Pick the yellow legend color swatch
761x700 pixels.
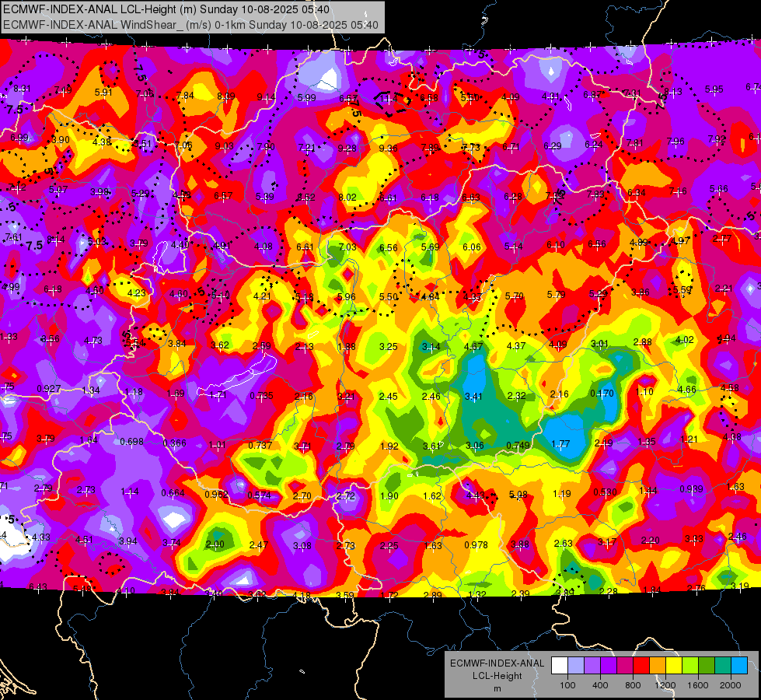674,666
